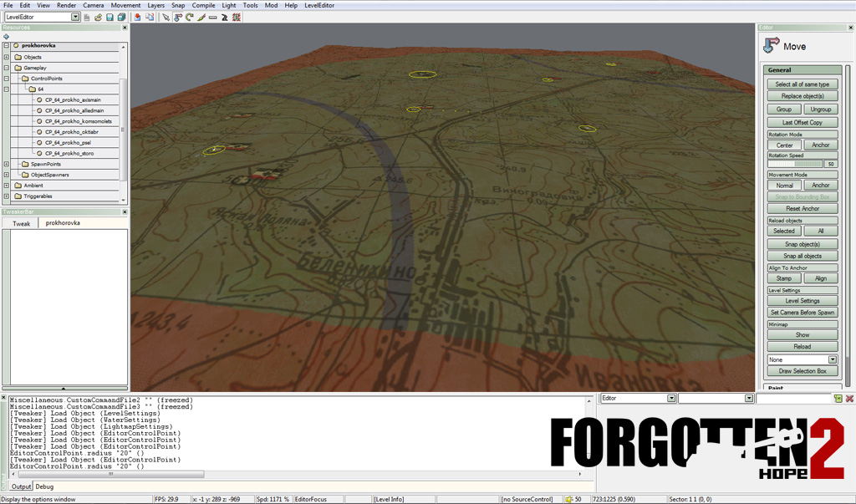Viewport: 856px width, 504px height.
Task: Open the Layers menu
Action: tap(156, 5)
